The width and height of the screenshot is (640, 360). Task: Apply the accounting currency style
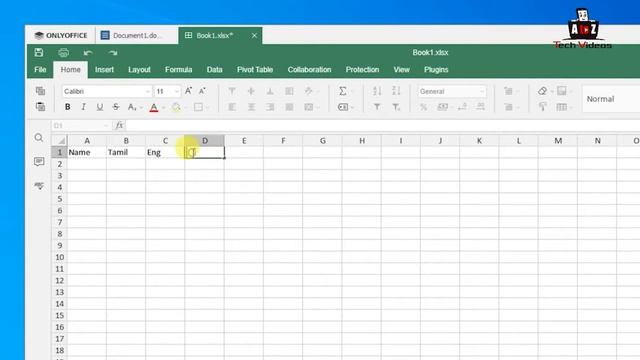coord(442,107)
